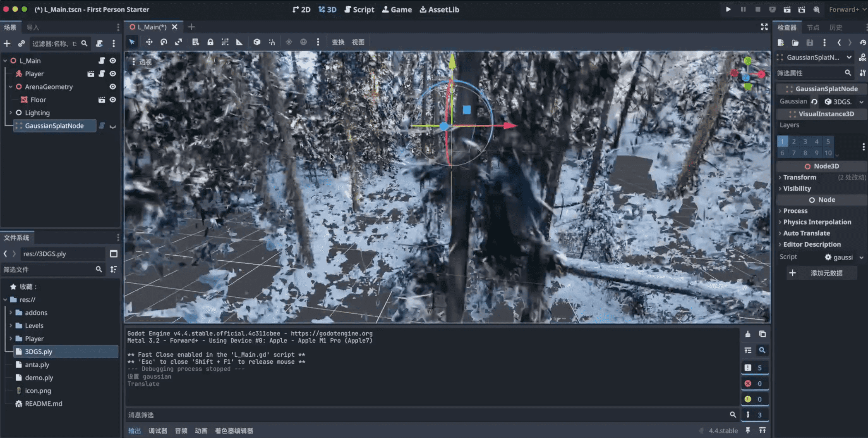Expand the Editor Description section
Image resolution: width=868 pixels, height=438 pixels.
tap(822, 244)
